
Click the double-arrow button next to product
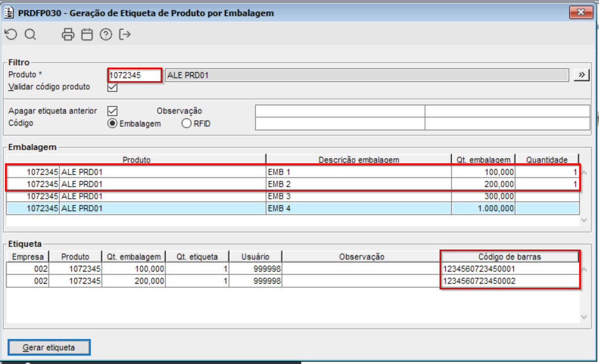pos(581,75)
